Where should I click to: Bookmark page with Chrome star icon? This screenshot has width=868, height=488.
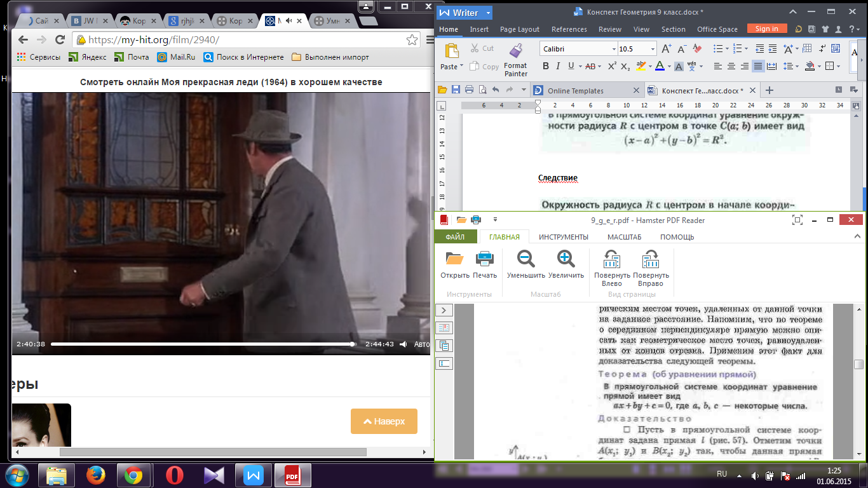coord(412,39)
